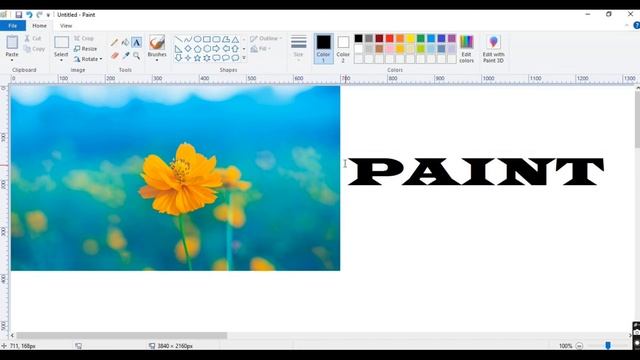Pick the dark red palette color
640x360 pixels.
379,38
